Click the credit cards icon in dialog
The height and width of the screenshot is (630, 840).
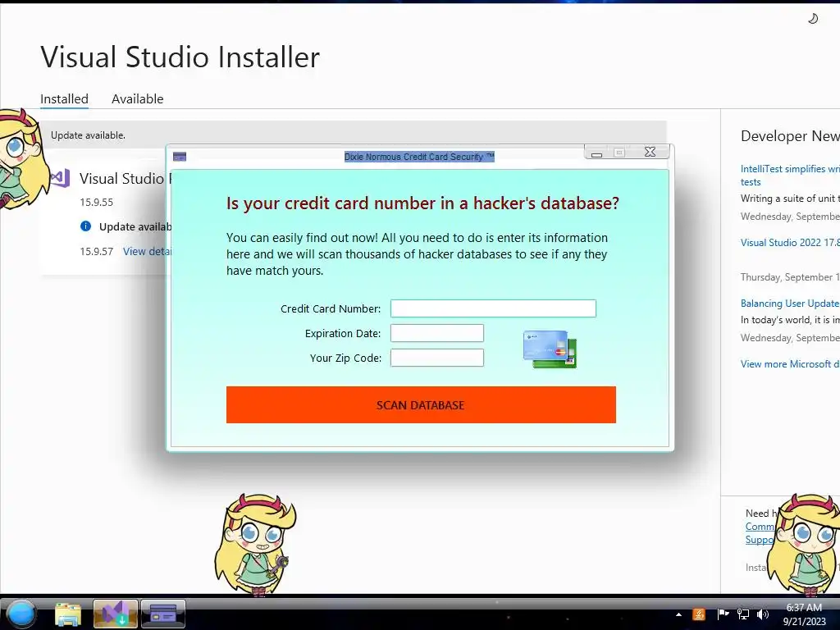coord(550,349)
